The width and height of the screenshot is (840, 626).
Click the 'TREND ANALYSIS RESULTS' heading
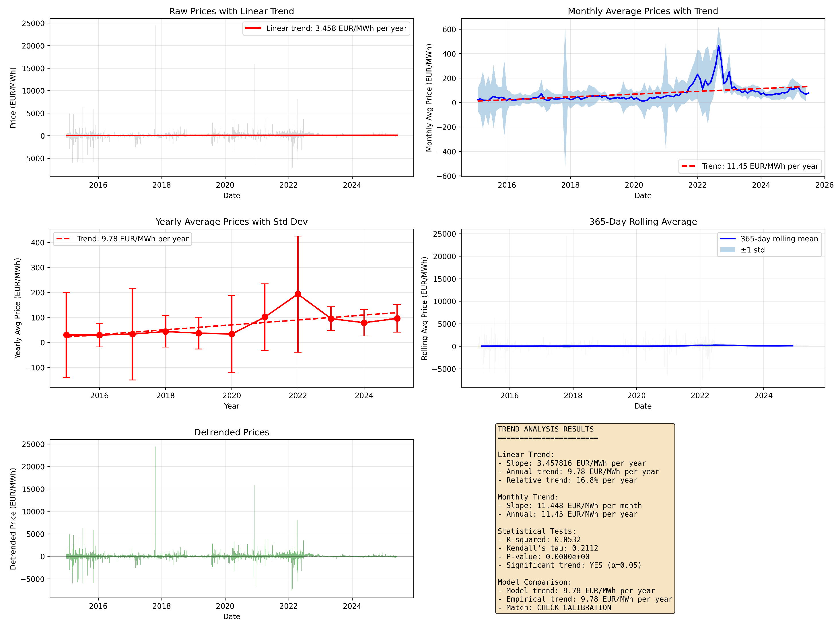[546, 429]
